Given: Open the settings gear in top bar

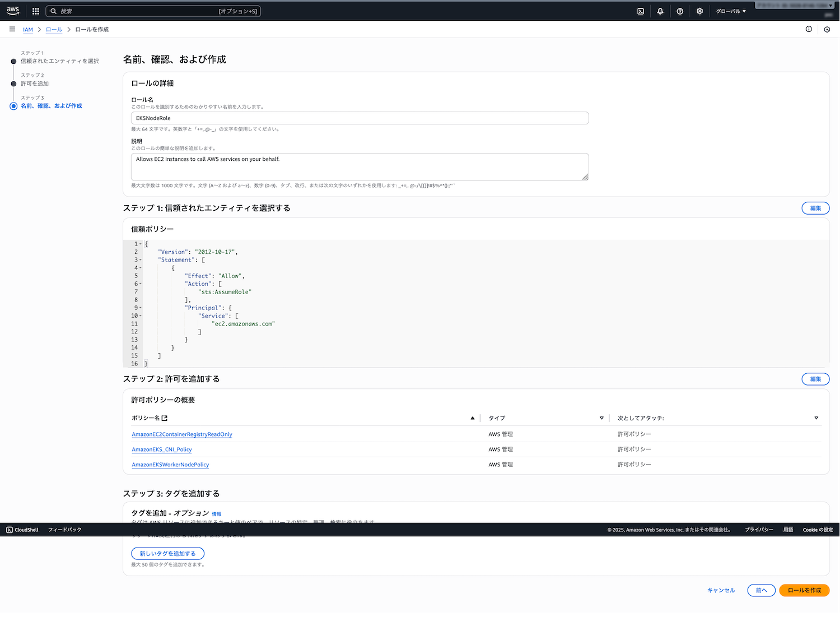Looking at the screenshot, I should tap(699, 11).
